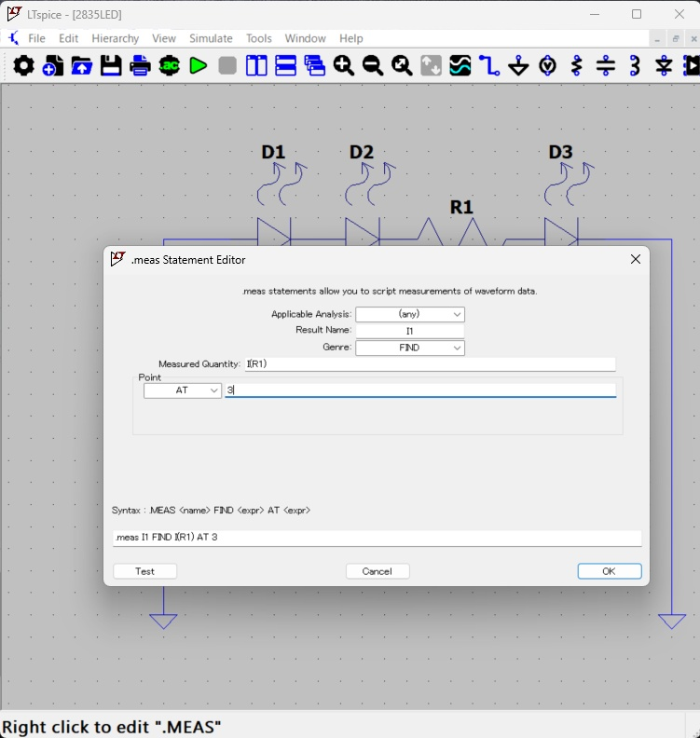Open the Help menu
The height and width of the screenshot is (738, 700).
[351, 38]
